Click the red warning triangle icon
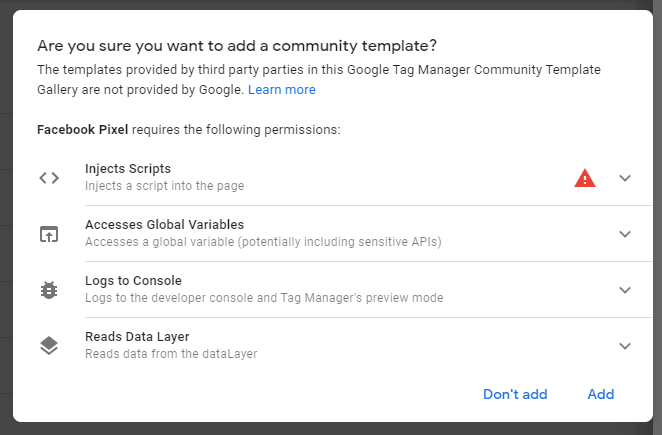 click(x=585, y=178)
